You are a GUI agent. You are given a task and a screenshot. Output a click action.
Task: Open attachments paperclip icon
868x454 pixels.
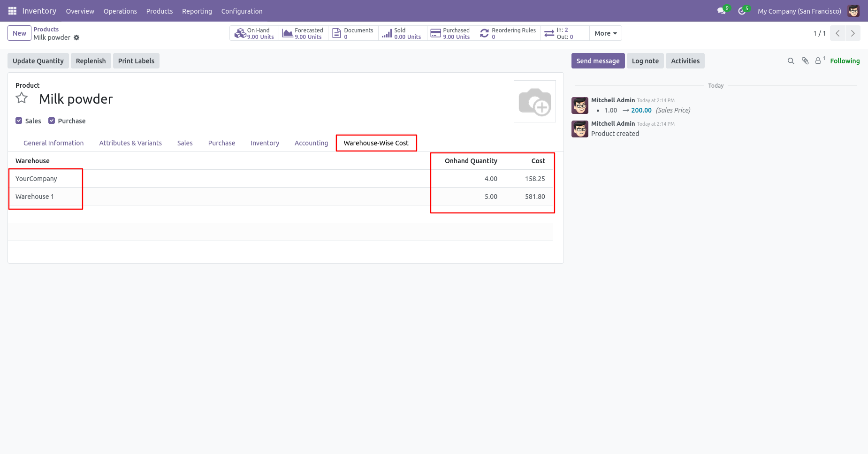click(x=805, y=61)
